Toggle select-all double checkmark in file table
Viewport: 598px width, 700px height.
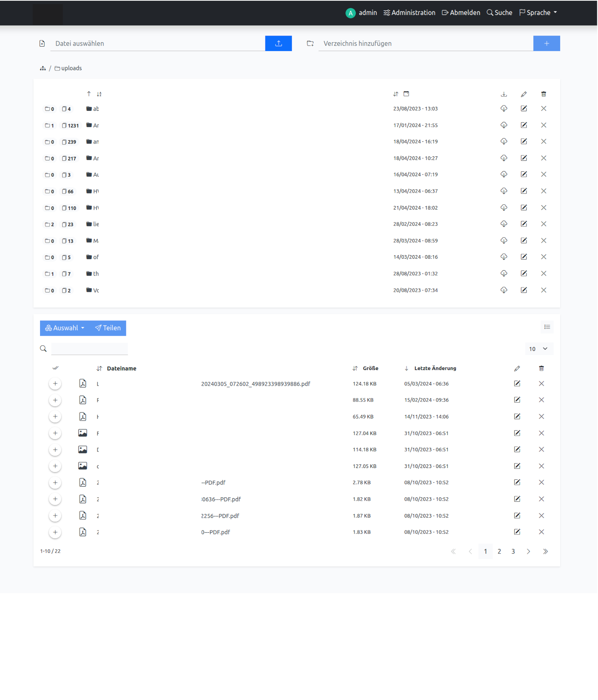click(x=55, y=368)
